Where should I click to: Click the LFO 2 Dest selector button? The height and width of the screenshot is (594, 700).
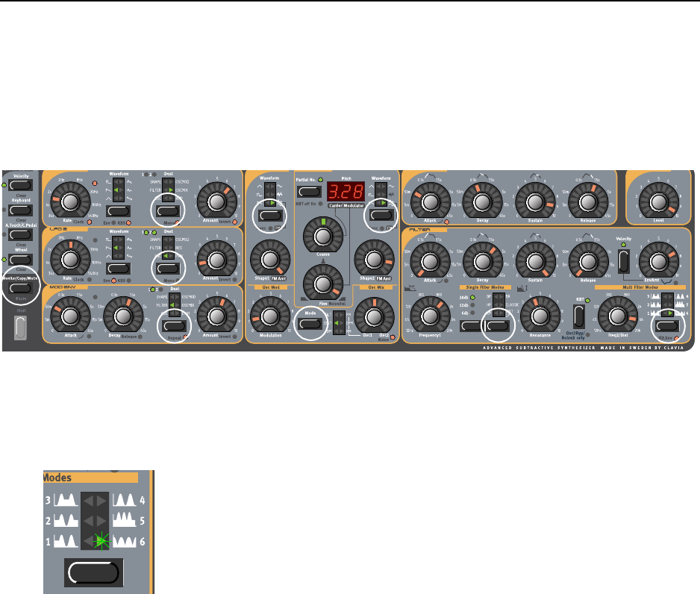pos(168,269)
